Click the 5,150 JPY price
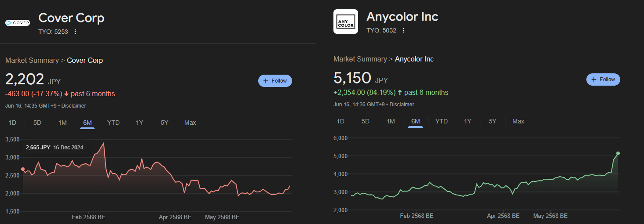 [x=361, y=78]
